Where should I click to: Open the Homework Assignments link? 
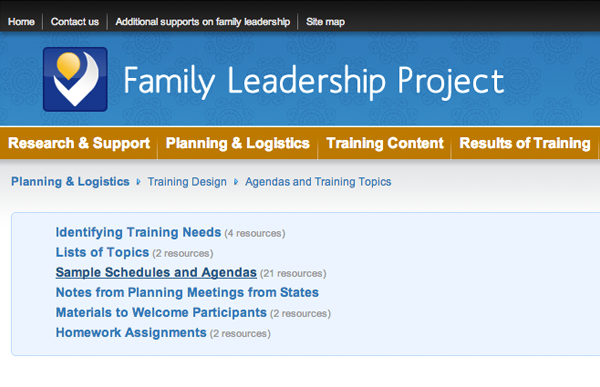tap(131, 332)
